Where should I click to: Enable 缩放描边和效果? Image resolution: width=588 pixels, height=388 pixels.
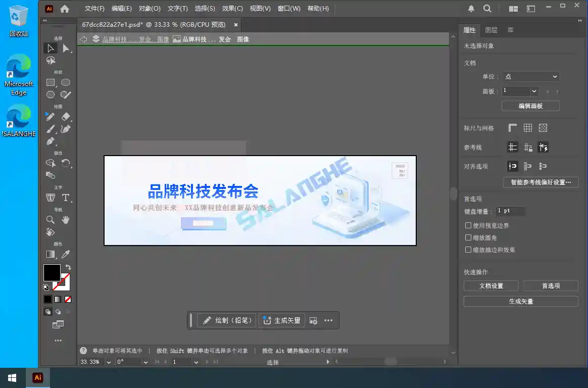468,250
